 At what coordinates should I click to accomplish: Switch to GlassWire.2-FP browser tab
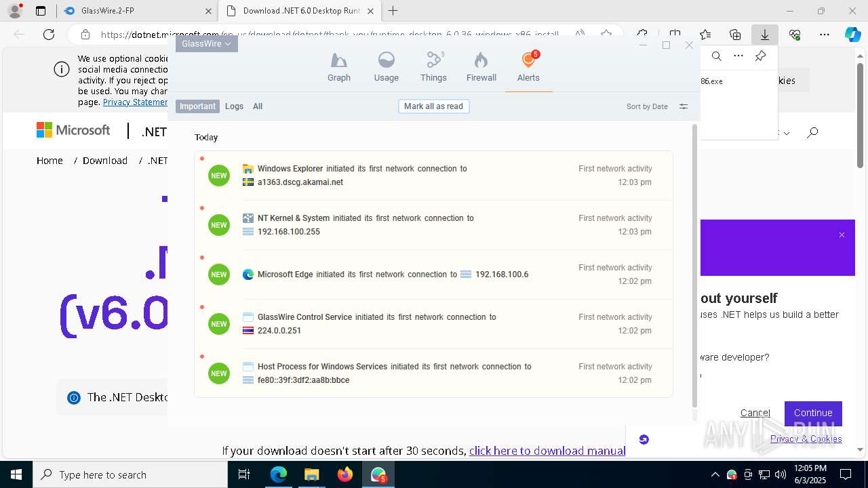click(x=139, y=11)
